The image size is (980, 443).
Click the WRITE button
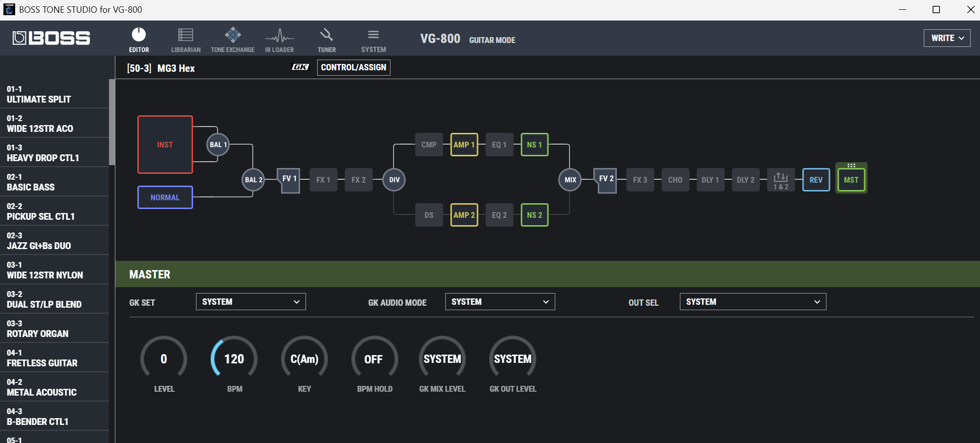coord(947,38)
